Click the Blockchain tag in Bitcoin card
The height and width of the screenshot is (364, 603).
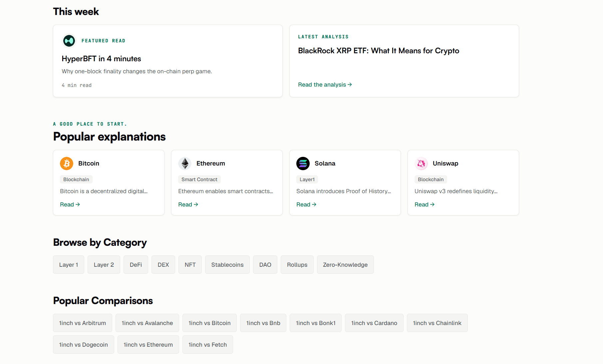coord(76,180)
